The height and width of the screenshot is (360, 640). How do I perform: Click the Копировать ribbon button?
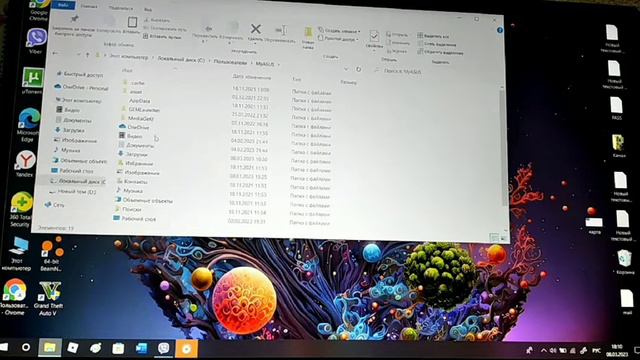(x=108, y=26)
